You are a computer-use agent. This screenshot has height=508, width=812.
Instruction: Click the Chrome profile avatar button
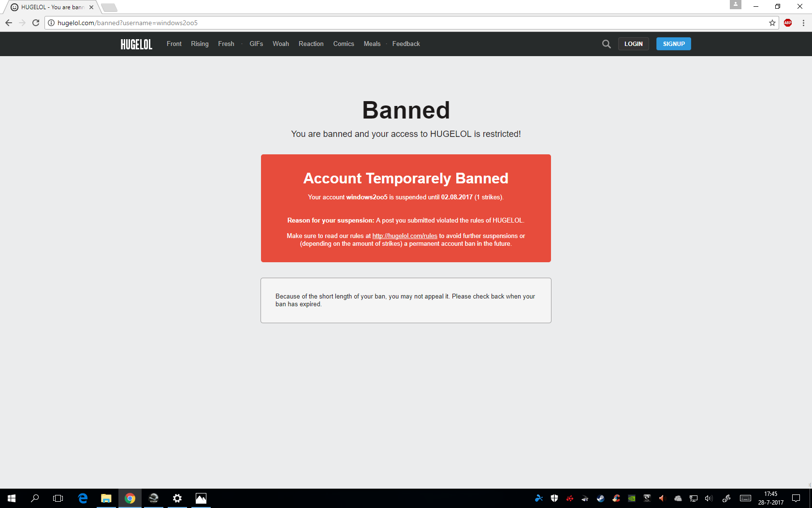click(736, 4)
